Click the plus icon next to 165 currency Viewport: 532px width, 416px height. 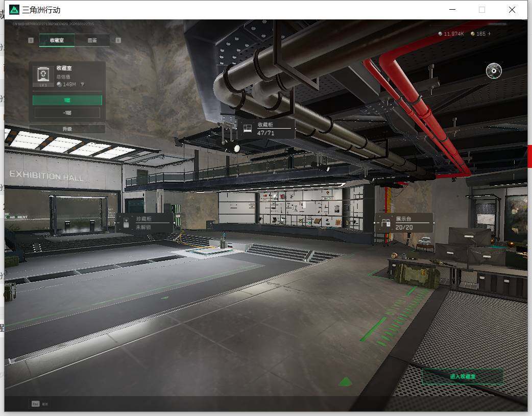(x=489, y=34)
